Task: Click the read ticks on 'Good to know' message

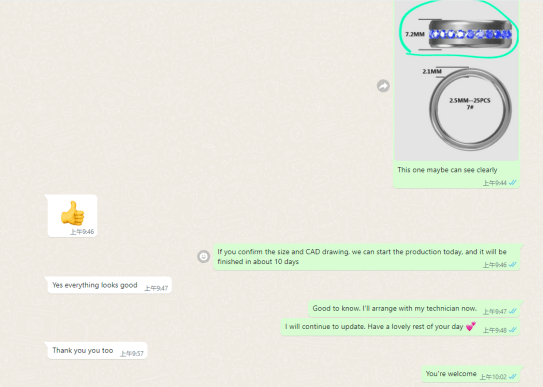Action: (x=513, y=311)
